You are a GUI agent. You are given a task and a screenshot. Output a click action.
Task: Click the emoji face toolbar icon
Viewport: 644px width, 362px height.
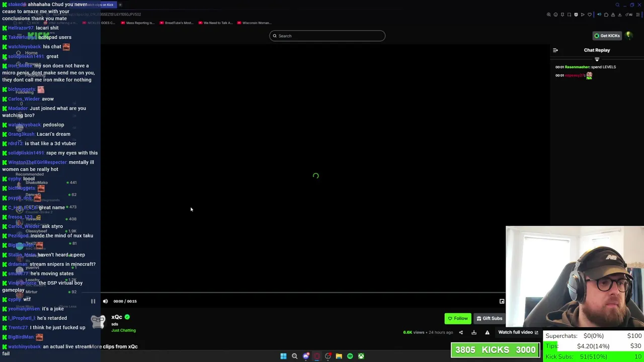[x=555, y=15]
